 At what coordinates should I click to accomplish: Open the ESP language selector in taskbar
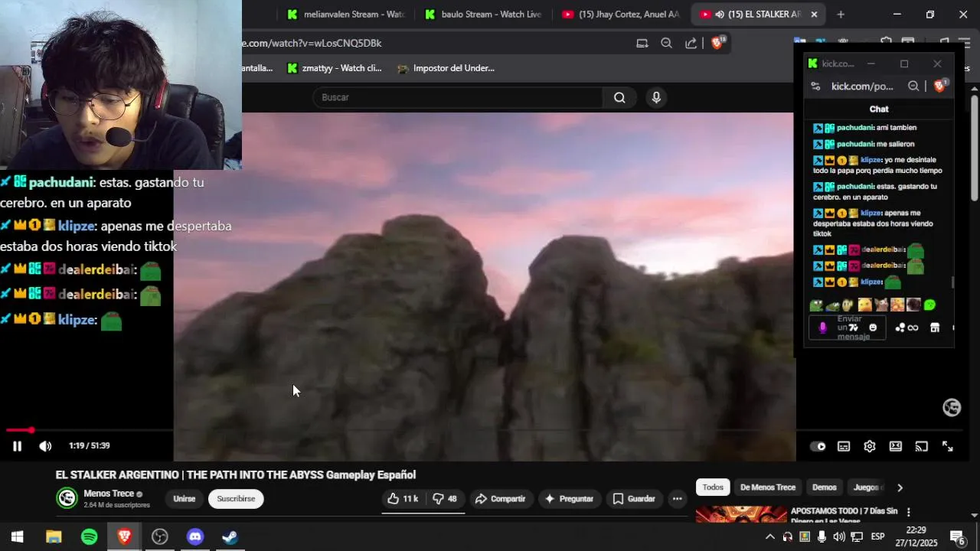(x=878, y=536)
